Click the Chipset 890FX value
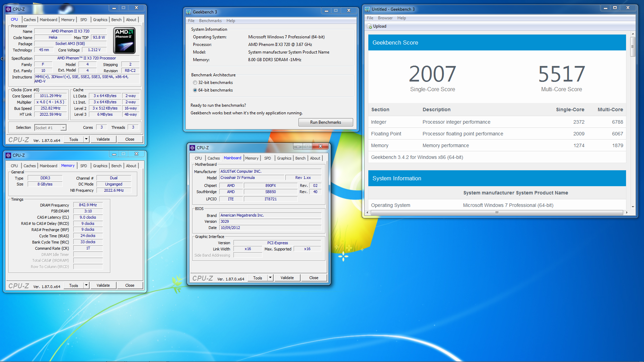644x362 pixels. (x=270, y=185)
